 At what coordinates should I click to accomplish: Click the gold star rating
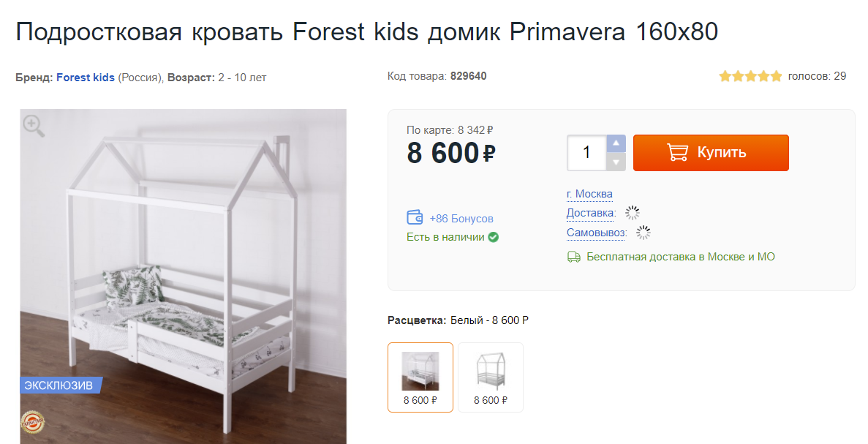pos(750,76)
